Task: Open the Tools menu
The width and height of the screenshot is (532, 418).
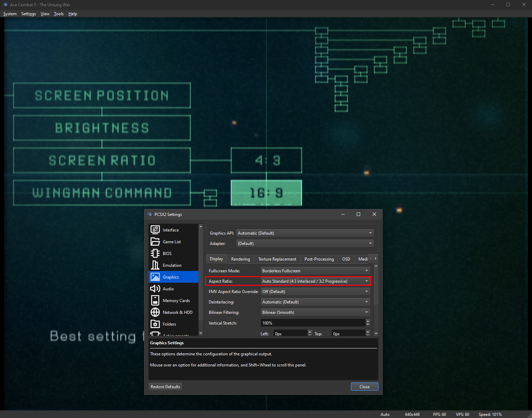Action: point(59,14)
